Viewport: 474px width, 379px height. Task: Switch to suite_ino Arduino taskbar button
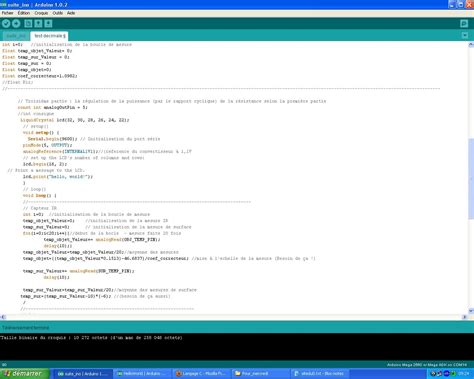tap(83, 374)
